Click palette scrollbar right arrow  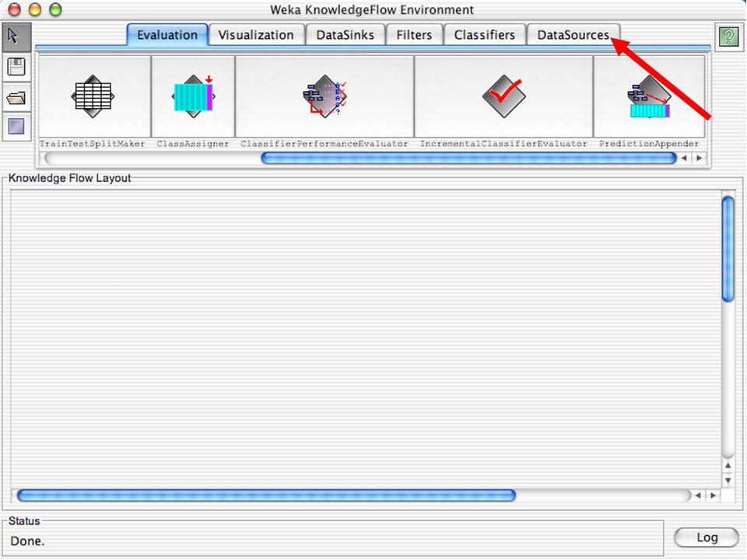[699, 158]
